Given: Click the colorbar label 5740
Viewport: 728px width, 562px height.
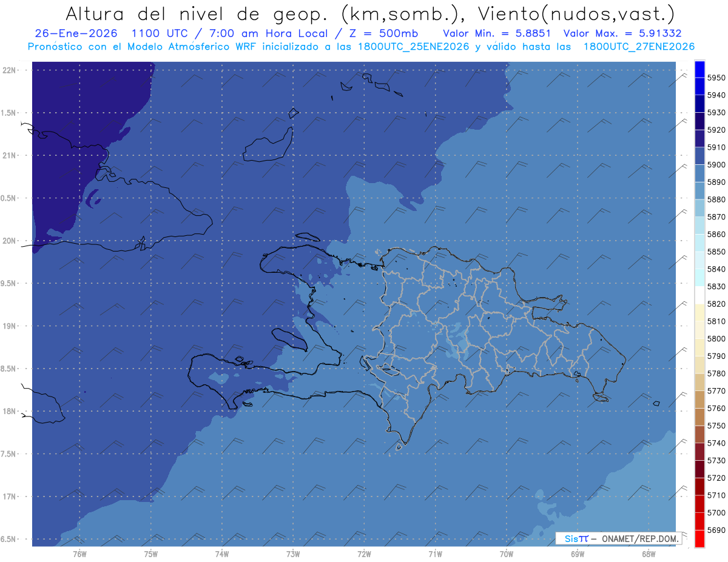Looking at the screenshot, I should click(716, 443).
